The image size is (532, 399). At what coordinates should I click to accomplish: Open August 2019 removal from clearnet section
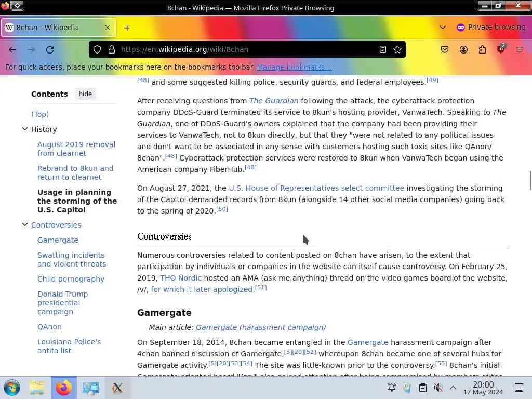click(x=76, y=149)
